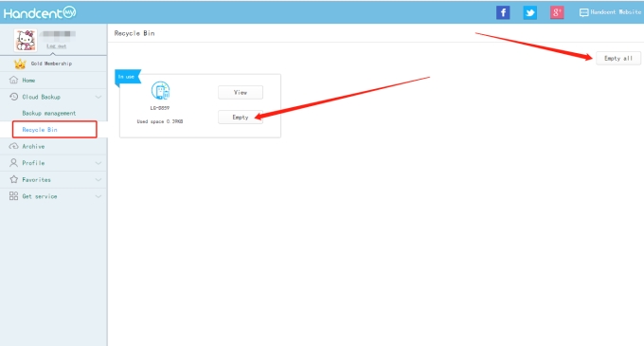Log out of the account

tap(56, 46)
